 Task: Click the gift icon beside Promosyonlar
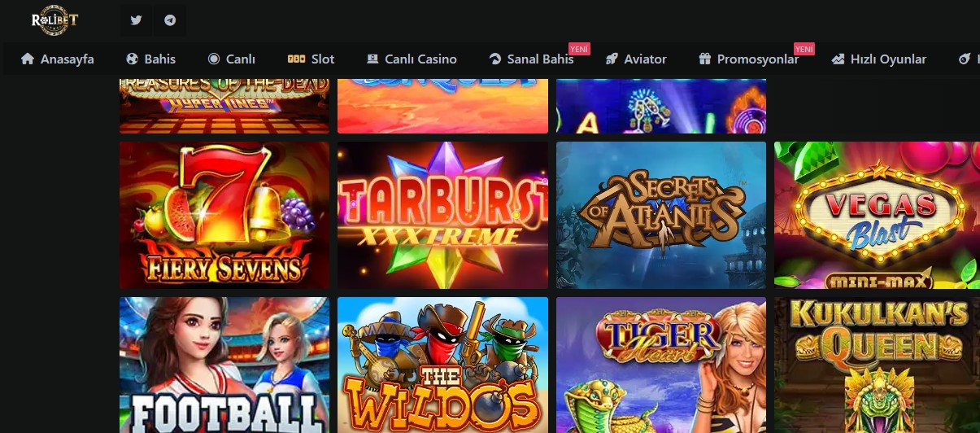(x=705, y=59)
